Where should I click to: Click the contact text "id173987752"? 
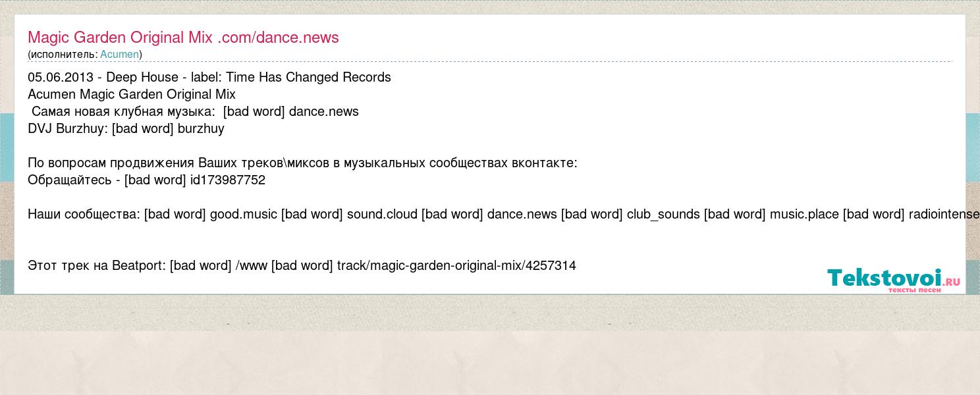[x=228, y=180]
